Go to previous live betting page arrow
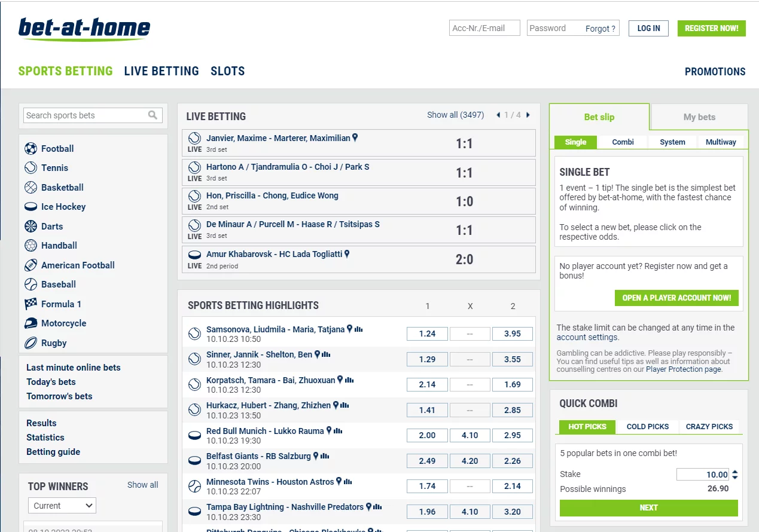 click(x=498, y=115)
